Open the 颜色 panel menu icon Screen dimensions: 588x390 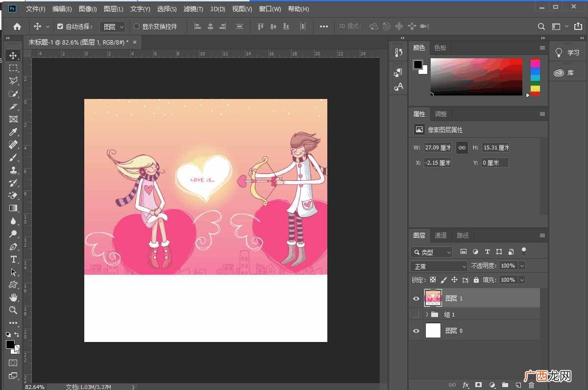point(542,48)
